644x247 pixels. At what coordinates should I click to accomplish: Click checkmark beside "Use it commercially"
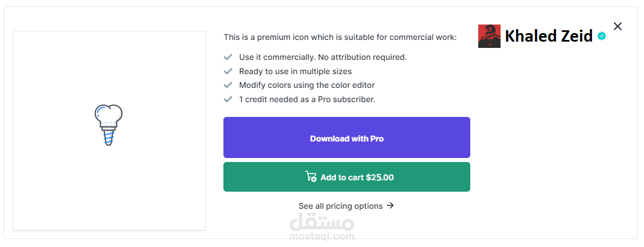click(x=228, y=57)
